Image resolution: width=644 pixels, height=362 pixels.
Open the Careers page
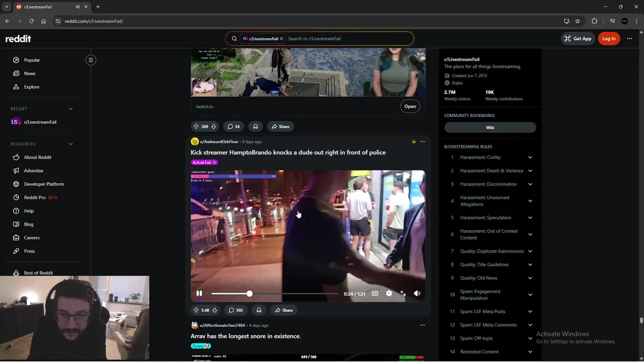click(x=32, y=238)
